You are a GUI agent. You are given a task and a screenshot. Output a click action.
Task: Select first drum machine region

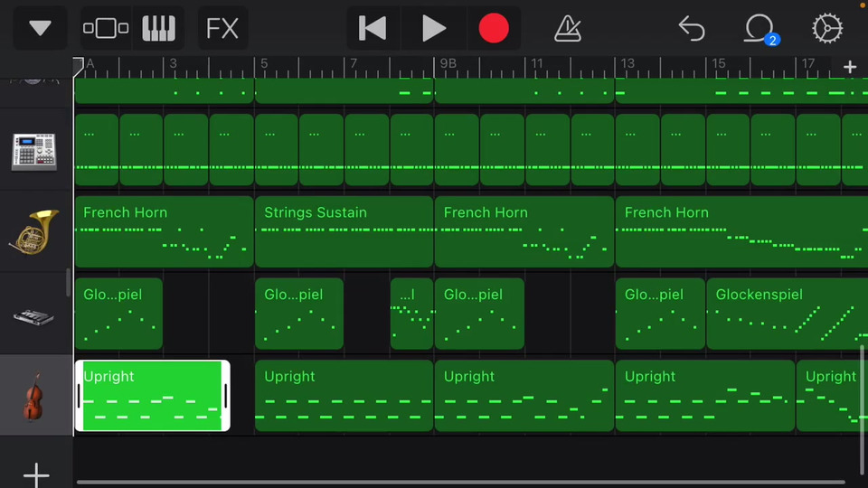pos(97,149)
